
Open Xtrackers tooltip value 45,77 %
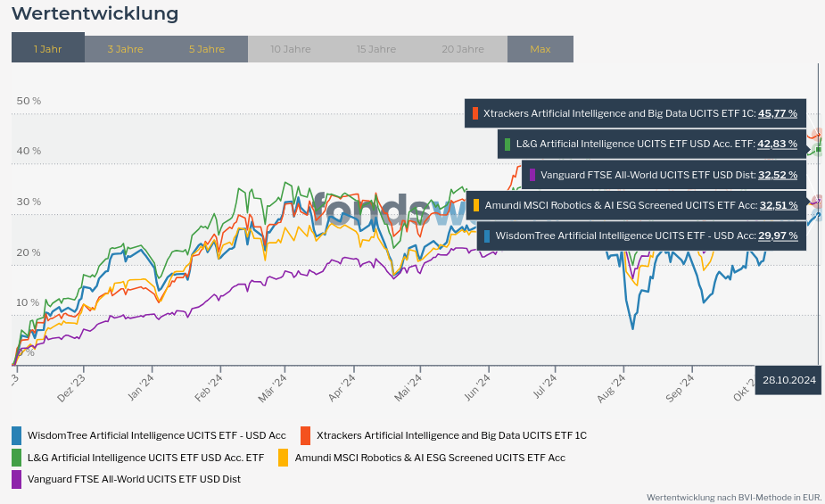[x=778, y=113]
